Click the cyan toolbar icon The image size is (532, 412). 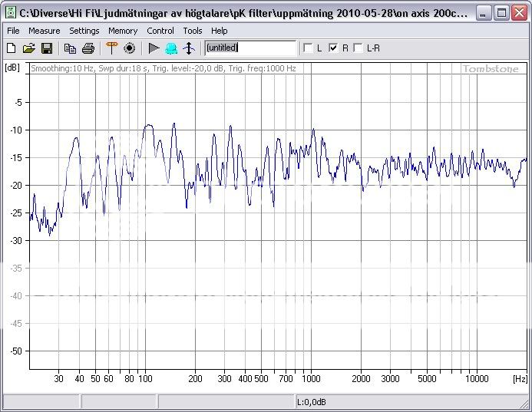(171, 48)
